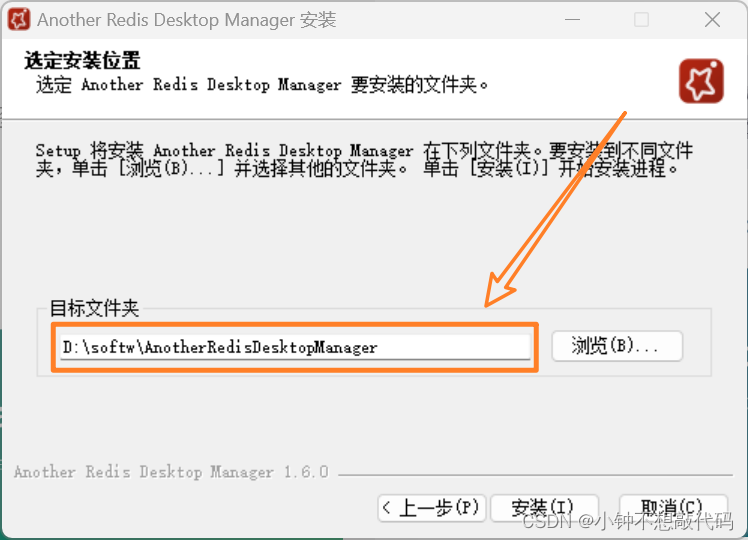Open the 浏览(B)... browse button
748x540 pixels.
[617, 346]
